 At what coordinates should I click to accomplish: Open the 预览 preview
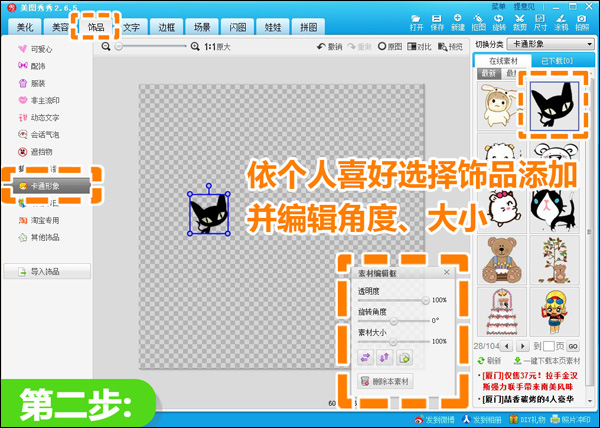click(x=450, y=47)
